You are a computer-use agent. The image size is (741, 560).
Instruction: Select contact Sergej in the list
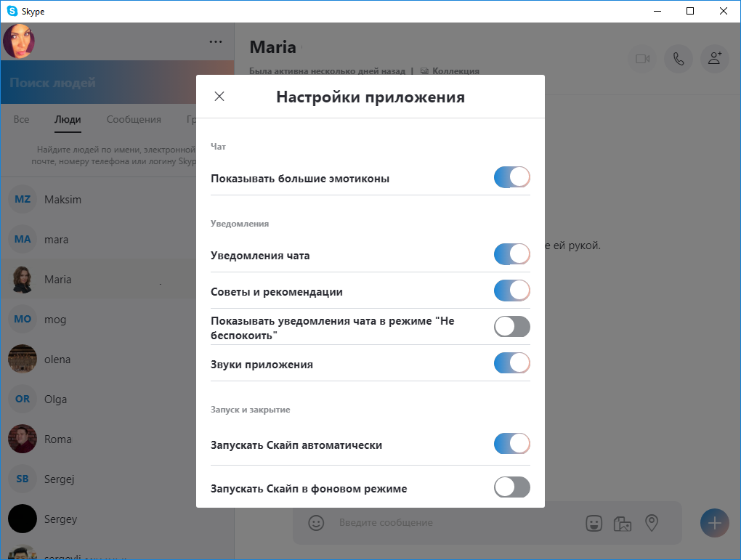click(x=98, y=479)
